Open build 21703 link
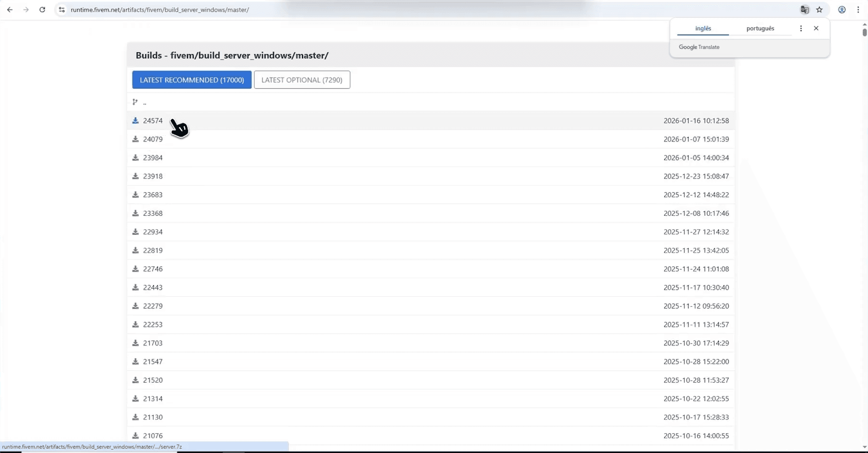The height and width of the screenshot is (453, 868). click(x=153, y=343)
